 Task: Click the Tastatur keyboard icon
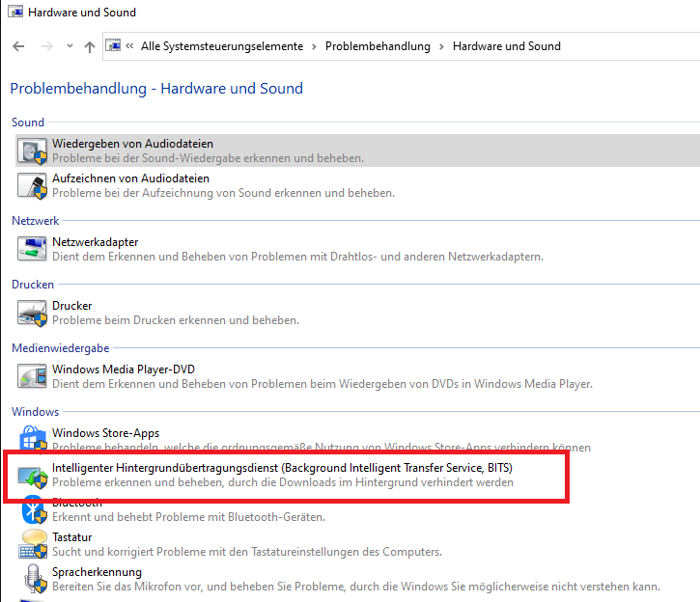click(x=33, y=544)
